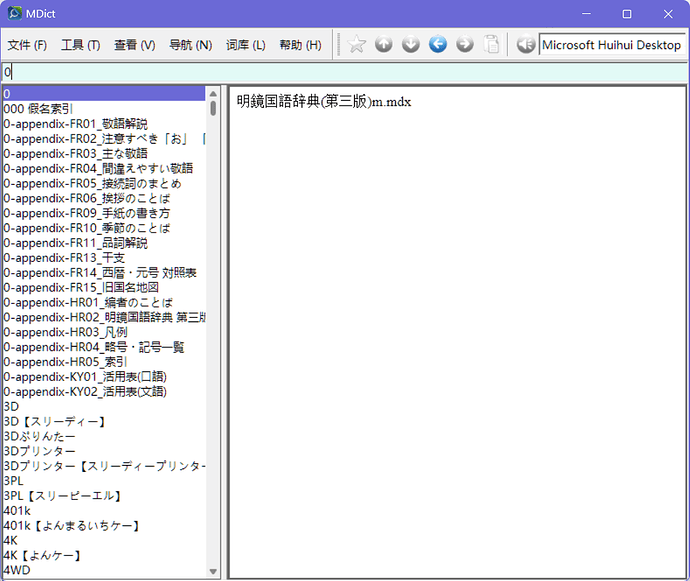Select the plain 4K entry
This screenshot has height=581, width=690.
(x=104, y=540)
